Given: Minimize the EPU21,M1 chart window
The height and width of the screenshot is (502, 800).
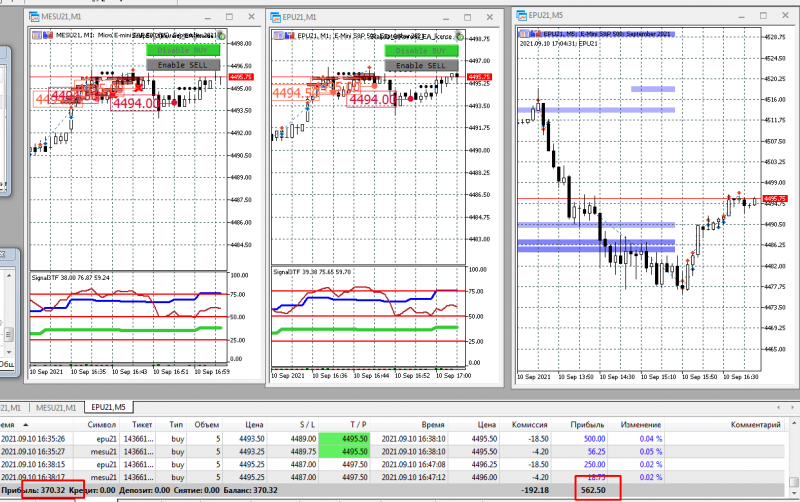Looking at the screenshot, I should tap(446, 18).
